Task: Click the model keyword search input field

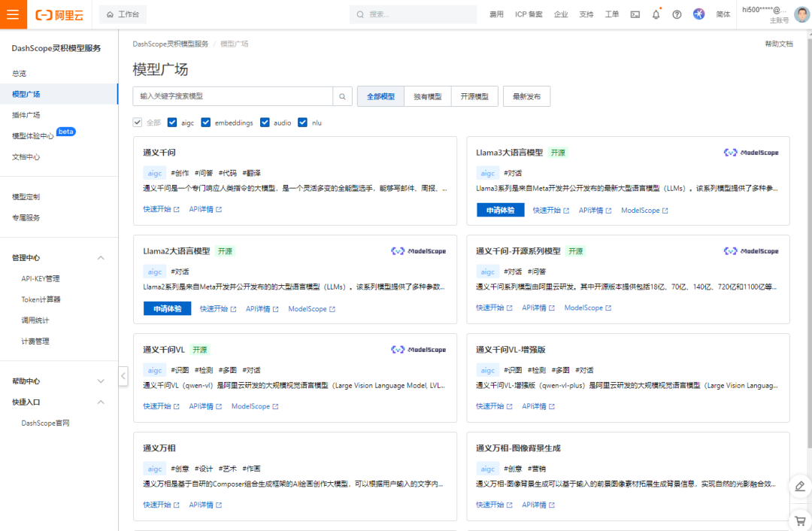Action: point(233,96)
